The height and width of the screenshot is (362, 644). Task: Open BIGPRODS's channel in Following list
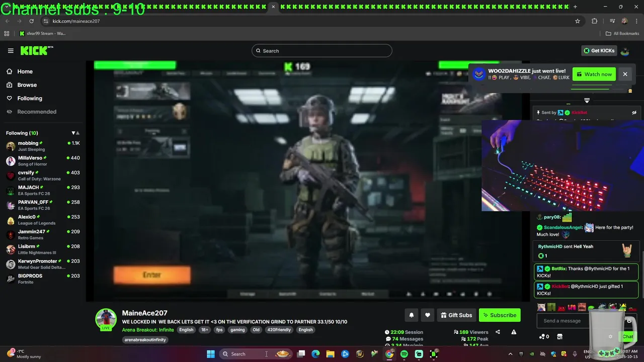(x=43, y=279)
